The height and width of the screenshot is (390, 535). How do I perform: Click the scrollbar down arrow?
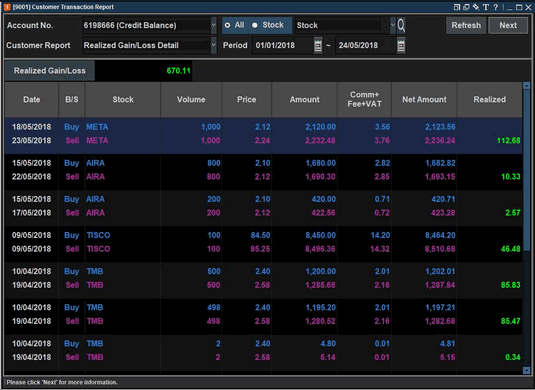(526, 370)
